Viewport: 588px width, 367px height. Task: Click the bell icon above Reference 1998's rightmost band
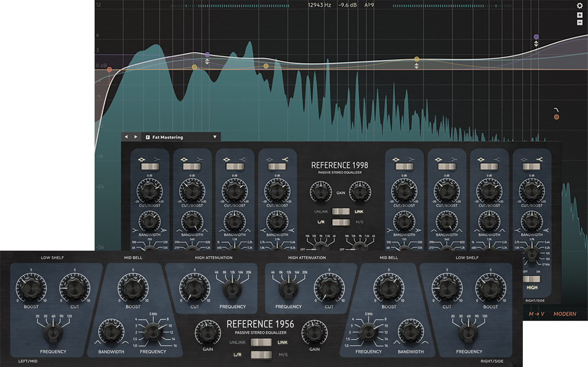point(524,159)
